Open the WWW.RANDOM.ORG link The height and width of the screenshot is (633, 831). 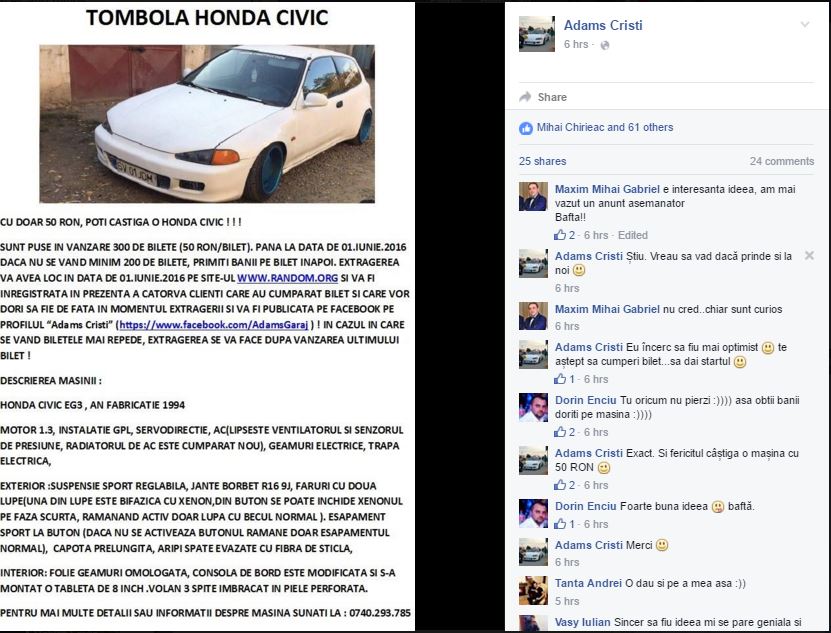pyautogui.click(x=287, y=278)
